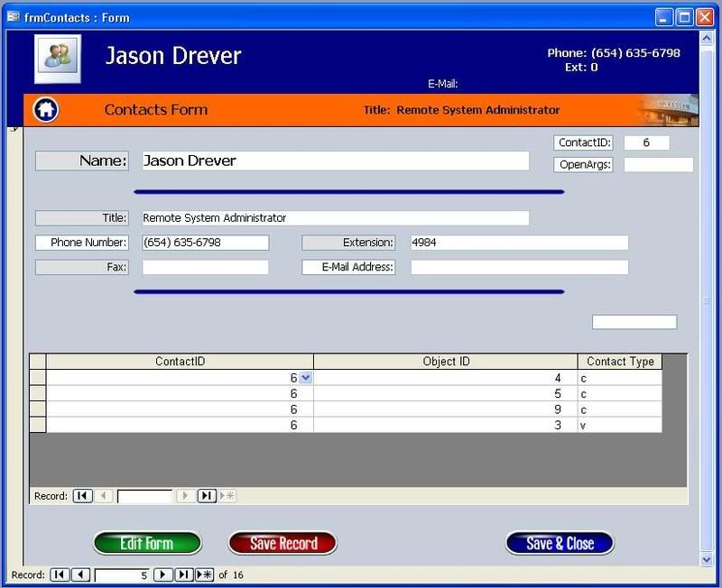Click the Title field with Remote System Administrator
Viewport: 722px width, 588px height.
pos(336,218)
